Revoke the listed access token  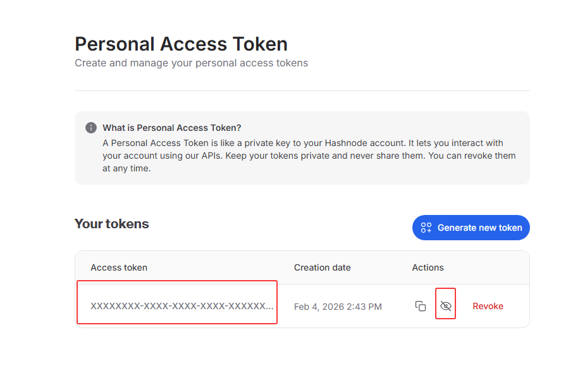pyautogui.click(x=488, y=306)
